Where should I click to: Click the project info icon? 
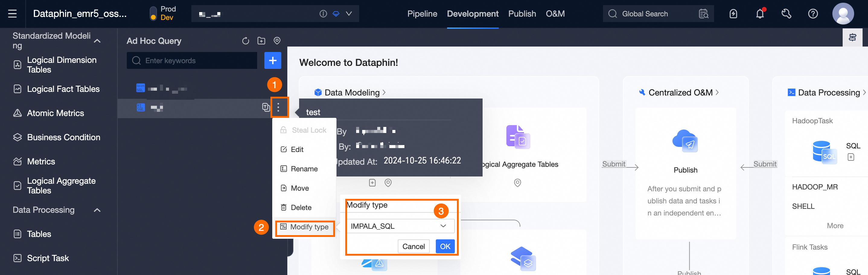[323, 14]
